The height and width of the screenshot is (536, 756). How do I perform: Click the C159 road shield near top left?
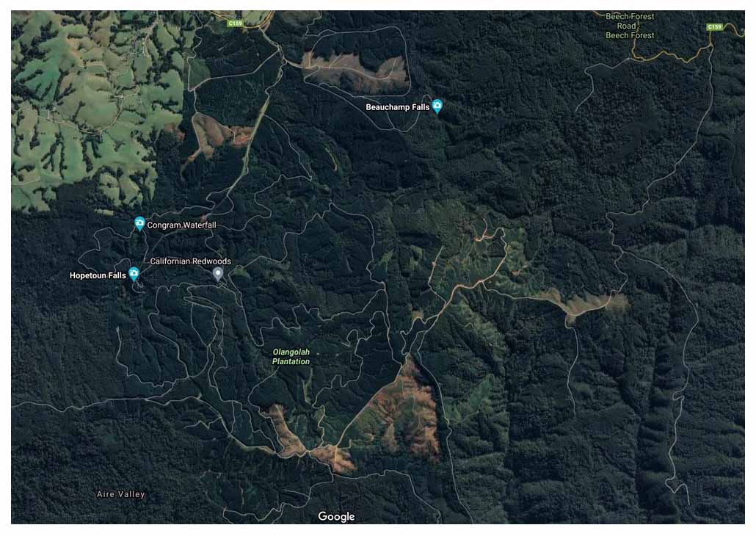[x=236, y=23]
